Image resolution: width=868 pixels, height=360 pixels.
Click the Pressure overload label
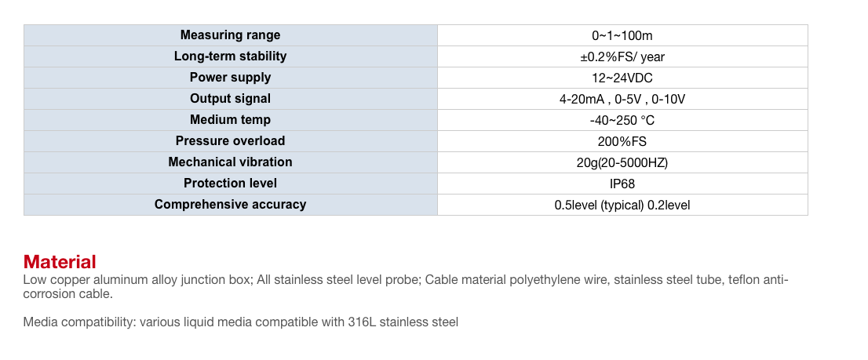(x=230, y=141)
